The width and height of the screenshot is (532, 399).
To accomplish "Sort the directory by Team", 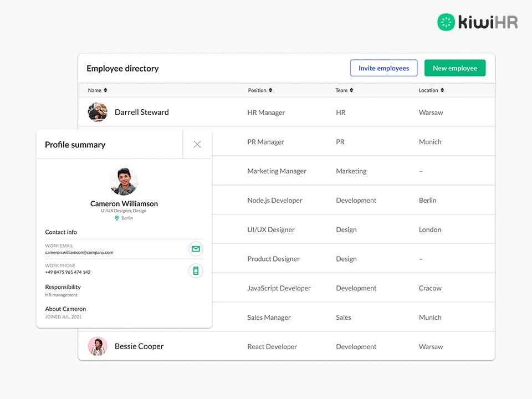I will tap(344, 90).
